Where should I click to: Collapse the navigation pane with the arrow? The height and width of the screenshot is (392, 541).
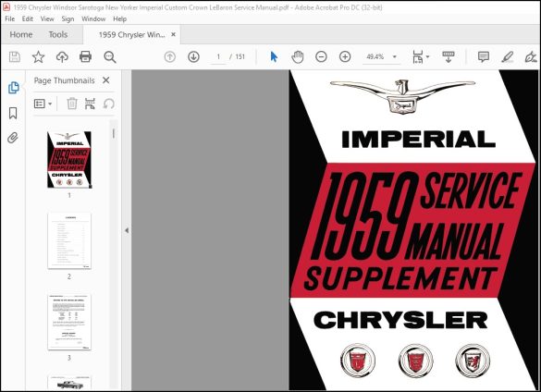(127, 230)
